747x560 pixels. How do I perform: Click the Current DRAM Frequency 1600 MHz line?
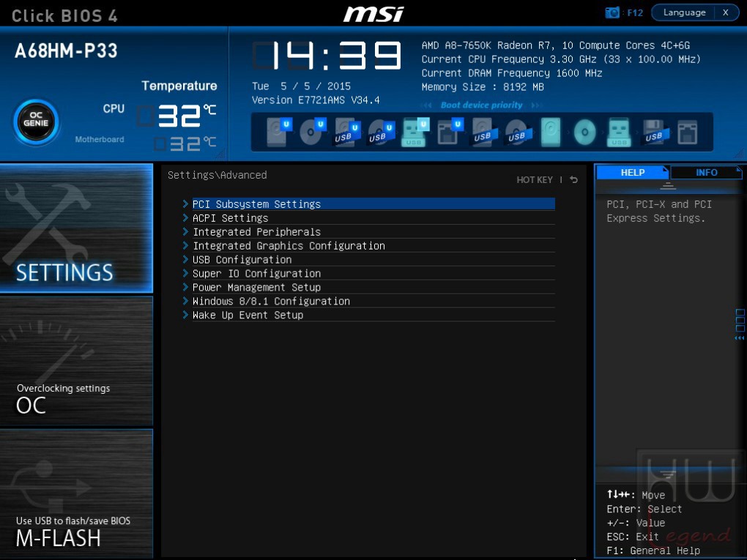pyautogui.click(x=512, y=73)
